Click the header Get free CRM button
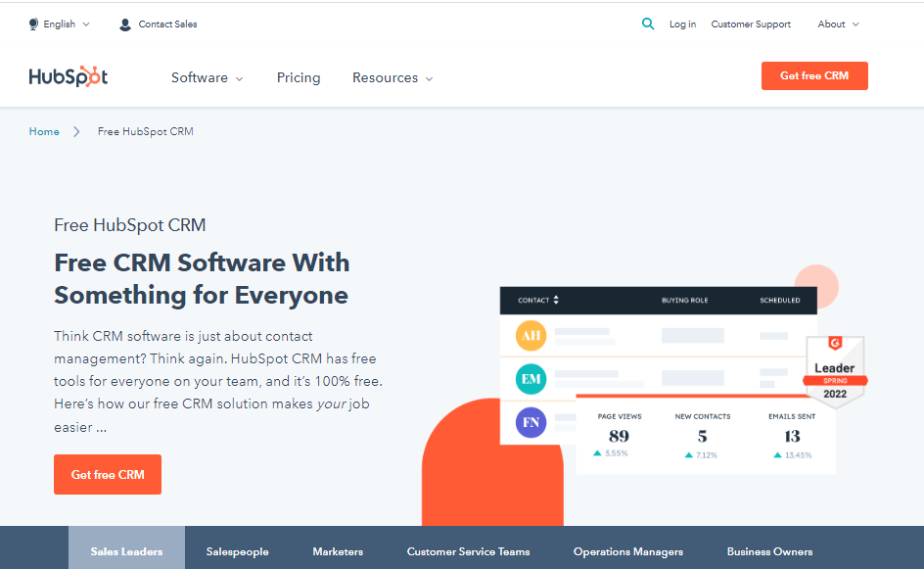 (814, 76)
